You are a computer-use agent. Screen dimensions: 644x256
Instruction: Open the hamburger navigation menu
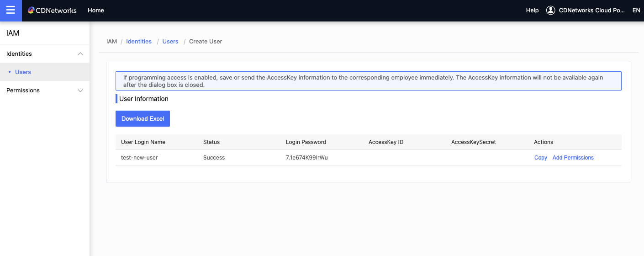[11, 11]
